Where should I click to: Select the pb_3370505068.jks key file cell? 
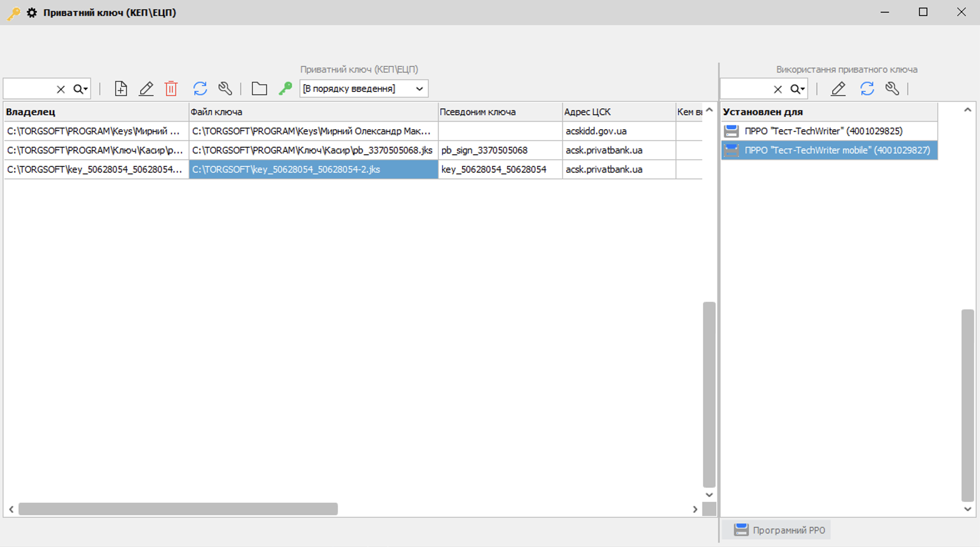pos(313,150)
